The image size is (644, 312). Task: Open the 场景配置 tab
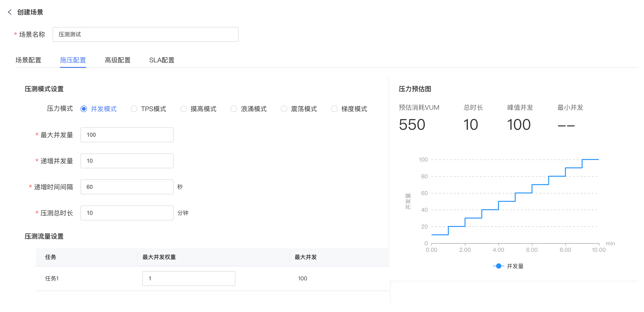pos(28,60)
